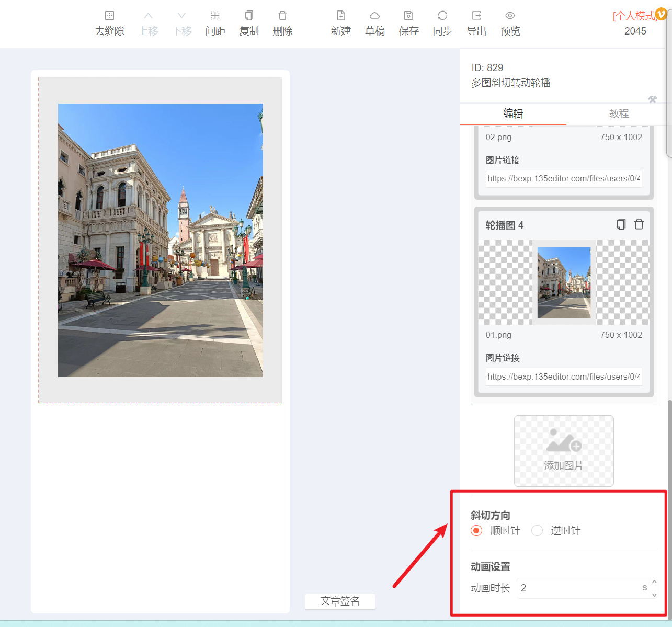Click the 750 x 1002 size under 轮播图 4
Screen dimensions: 672x627
621,335
